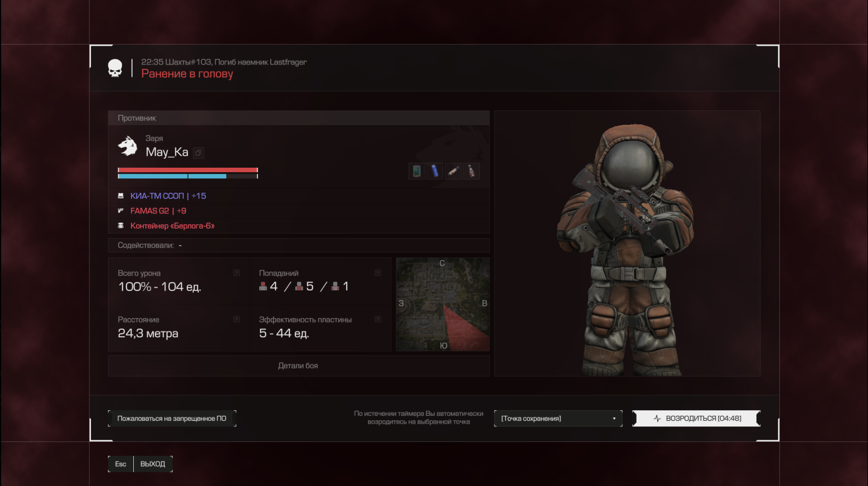Click the minimap with red shot direction
The height and width of the screenshot is (486, 868).
443,304
